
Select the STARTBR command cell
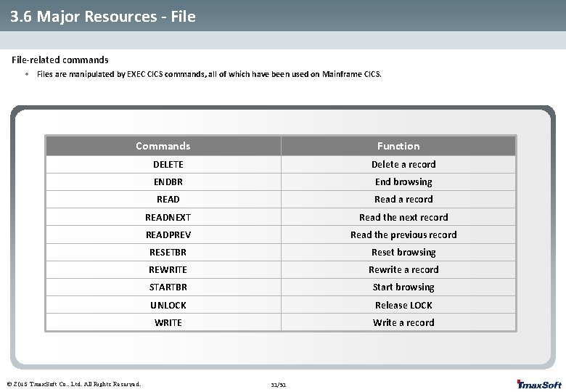pyautogui.click(x=163, y=287)
